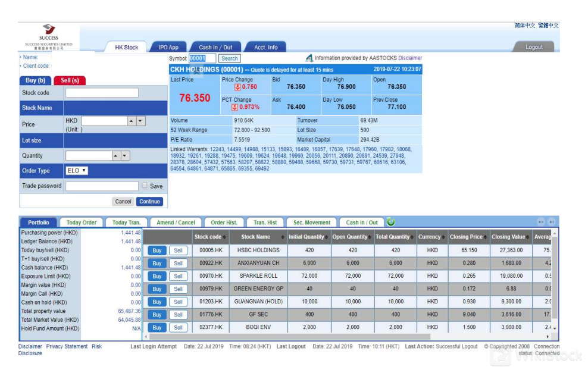The height and width of the screenshot is (376, 588).
Task: Sort by Stock Name column arrows
Action: tap(282, 237)
